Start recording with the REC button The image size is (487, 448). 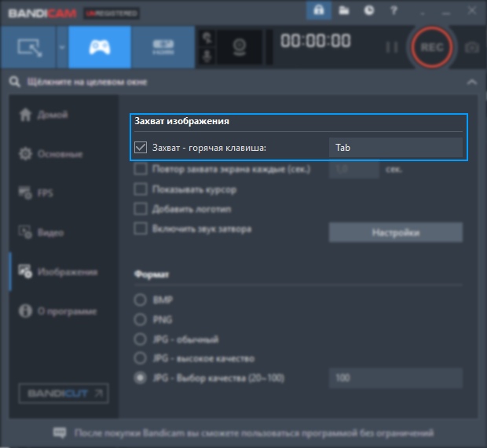point(432,47)
